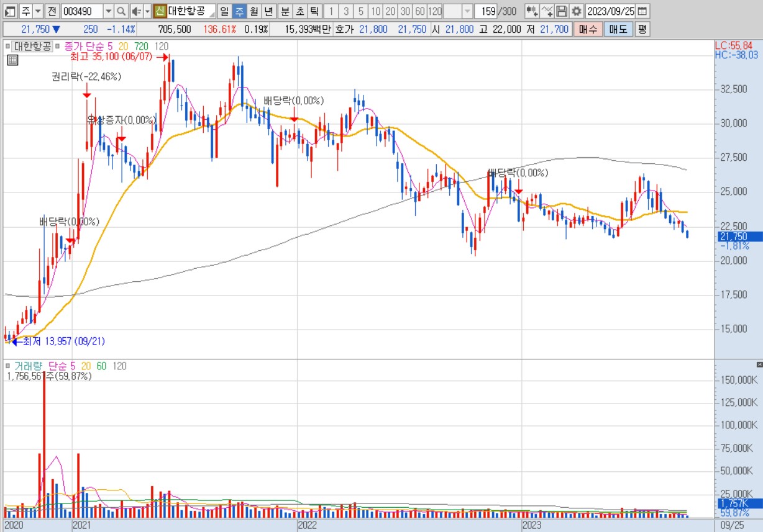Screen dimensions: 763x532
Task: Open stock search with magnifier icon
Action: [x=121, y=11]
